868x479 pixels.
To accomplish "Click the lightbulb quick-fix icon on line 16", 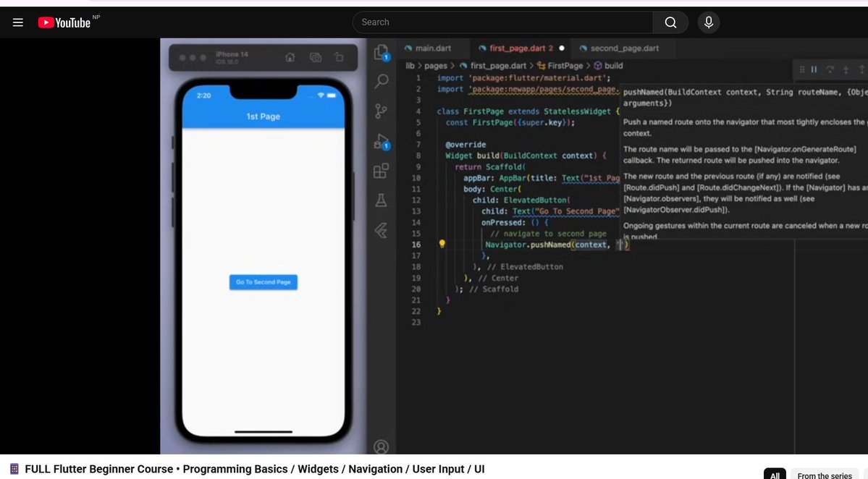I will 442,244.
